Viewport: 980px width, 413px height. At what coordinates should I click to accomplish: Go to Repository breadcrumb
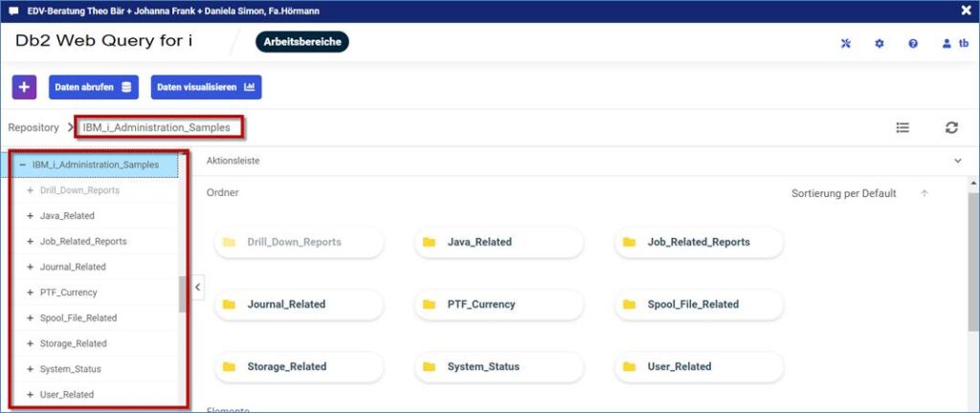(x=33, y=127)
